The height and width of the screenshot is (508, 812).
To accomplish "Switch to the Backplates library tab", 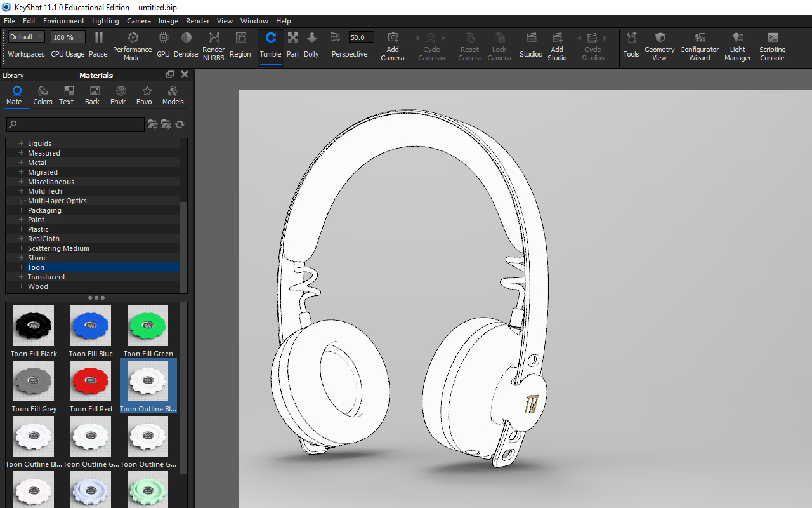I will (x=95, y=96).
